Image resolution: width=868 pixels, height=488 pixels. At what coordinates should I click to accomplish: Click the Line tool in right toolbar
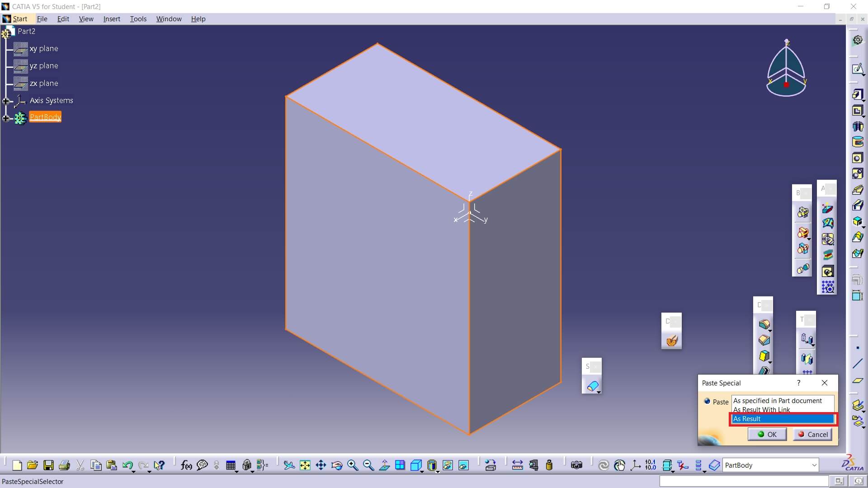(x=858, y=364)
